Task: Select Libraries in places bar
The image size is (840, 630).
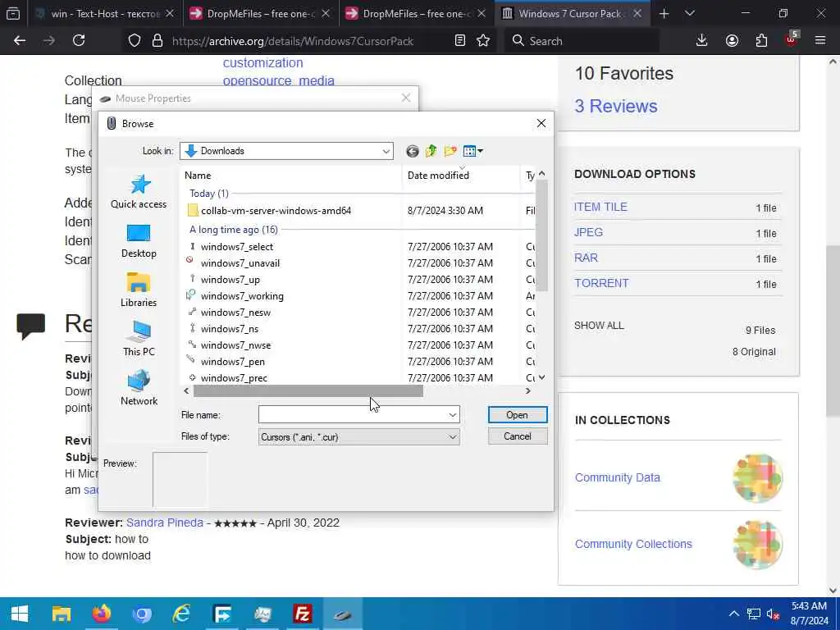Action: (x=139, y=290)
